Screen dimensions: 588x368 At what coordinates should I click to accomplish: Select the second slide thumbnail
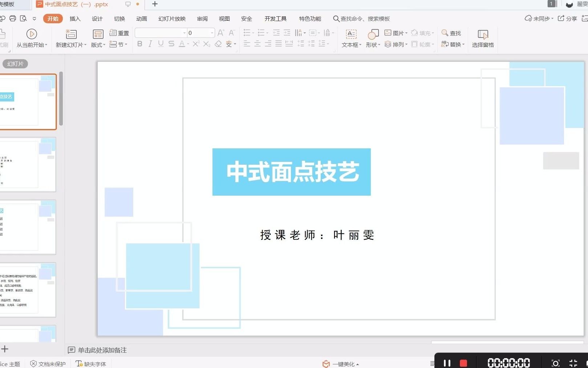(28, 164)
